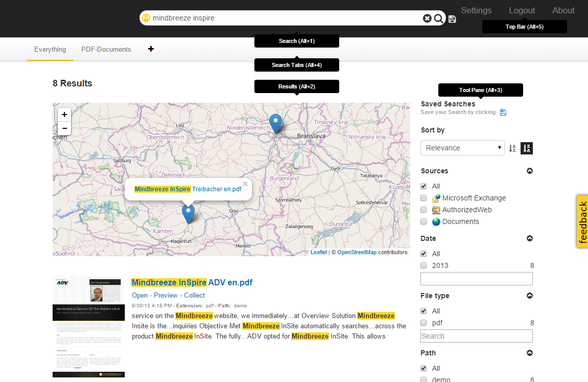Collapse the Sources section

[529, 171]
